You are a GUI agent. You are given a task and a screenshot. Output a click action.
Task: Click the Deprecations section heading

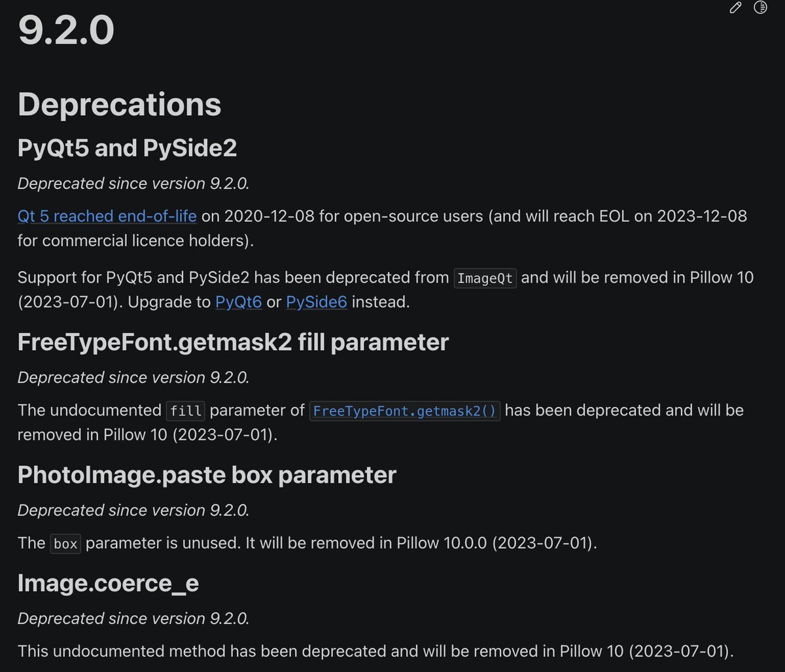(x=120, y=104)
